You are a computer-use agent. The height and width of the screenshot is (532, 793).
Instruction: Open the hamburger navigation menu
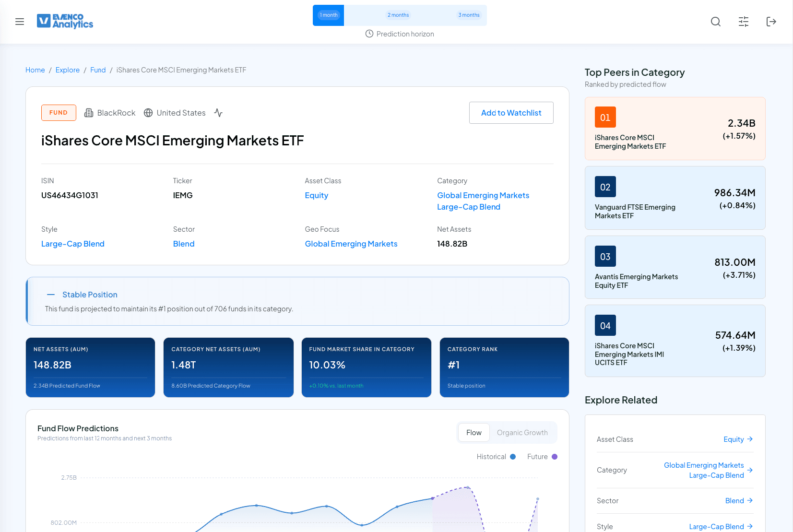(x=20, y=22)
